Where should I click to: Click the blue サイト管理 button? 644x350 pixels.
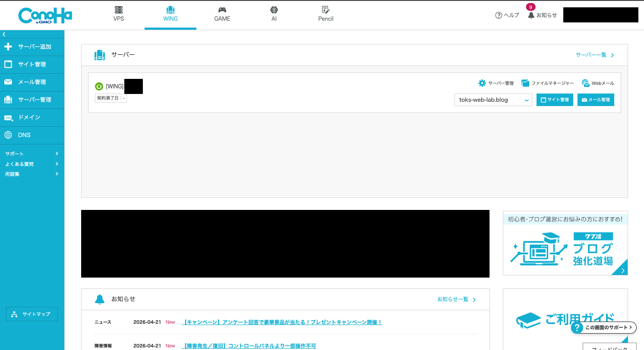click(555, 100)
